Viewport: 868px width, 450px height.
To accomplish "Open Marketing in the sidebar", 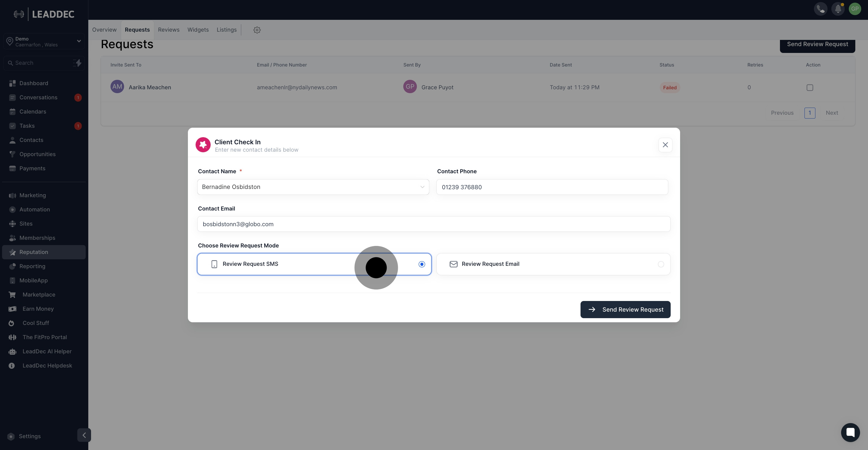I will click(44, 195).
